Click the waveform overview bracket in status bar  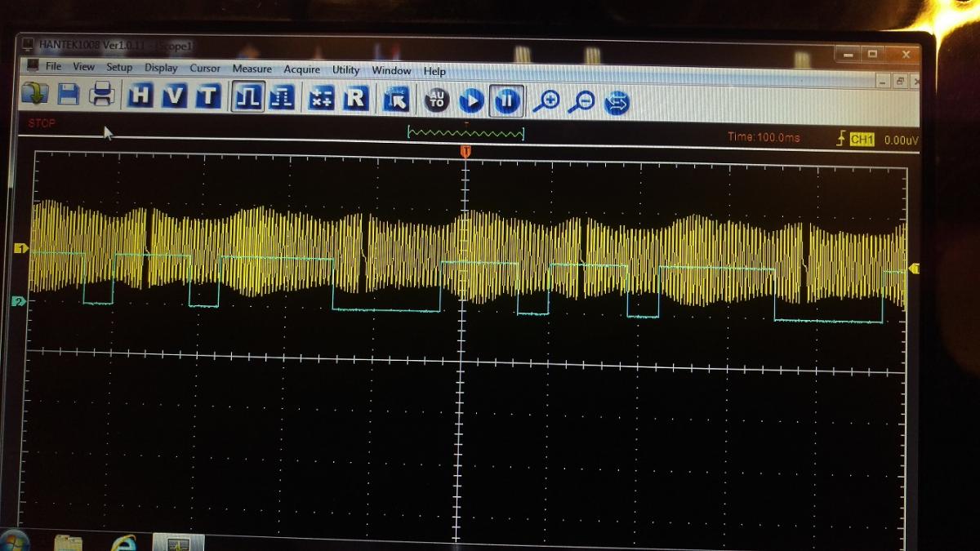[465, 133]
